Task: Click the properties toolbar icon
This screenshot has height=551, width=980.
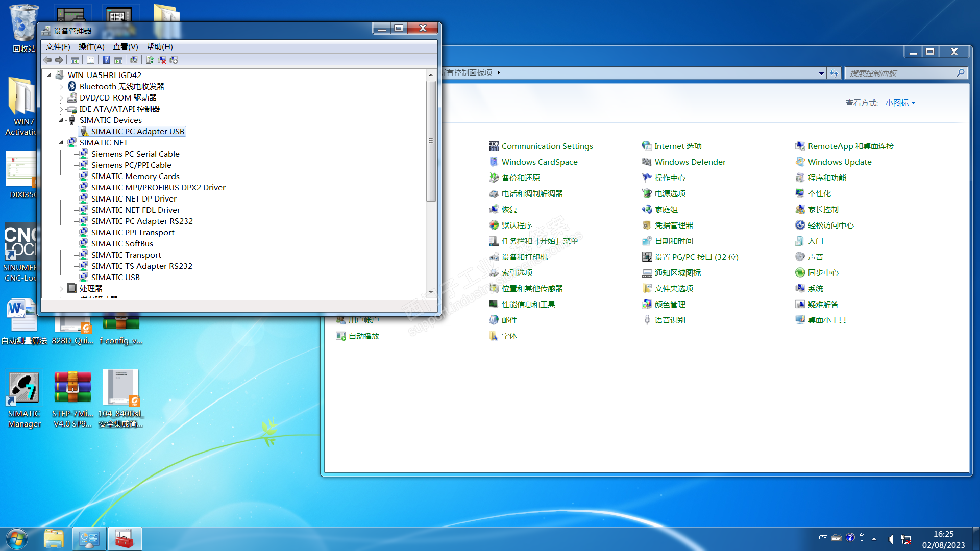Action: [90, 60]
